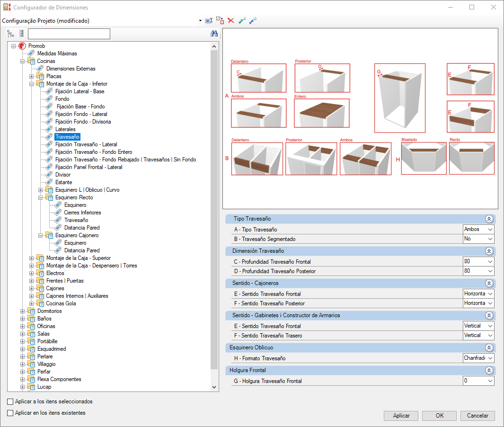Select Fijación Travesaño - Lateral tree item
The image size is (504, 427).
click(86, 144)
